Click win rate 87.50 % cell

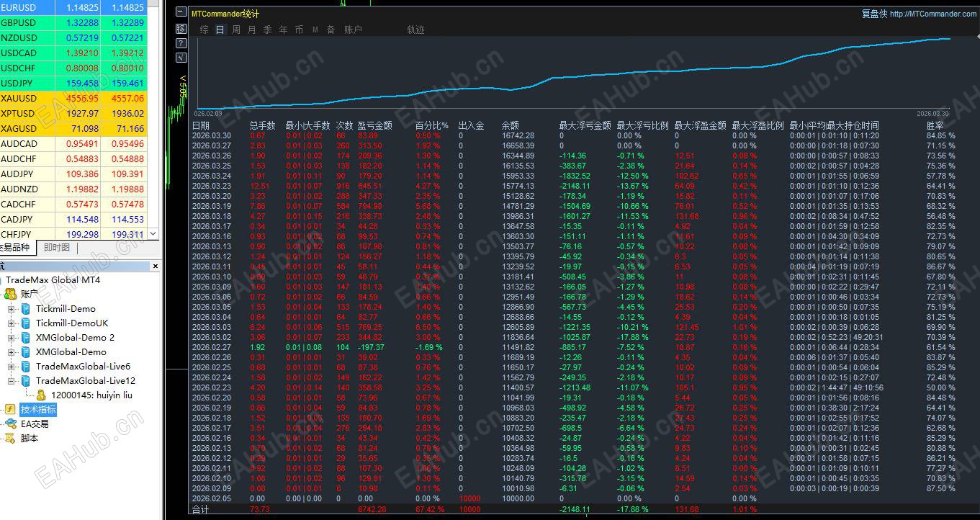[940, 488]
